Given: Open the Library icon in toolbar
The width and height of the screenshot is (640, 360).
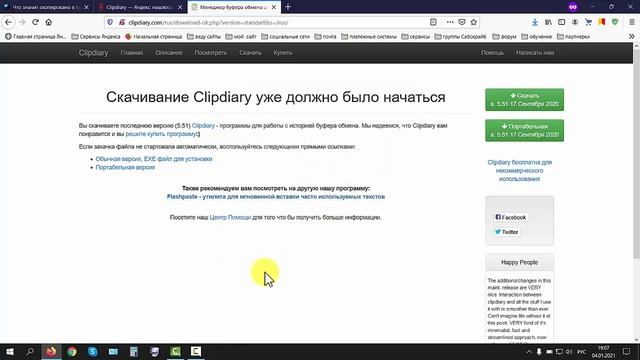Looking at the screenshot, I should (x=548, y=22).
